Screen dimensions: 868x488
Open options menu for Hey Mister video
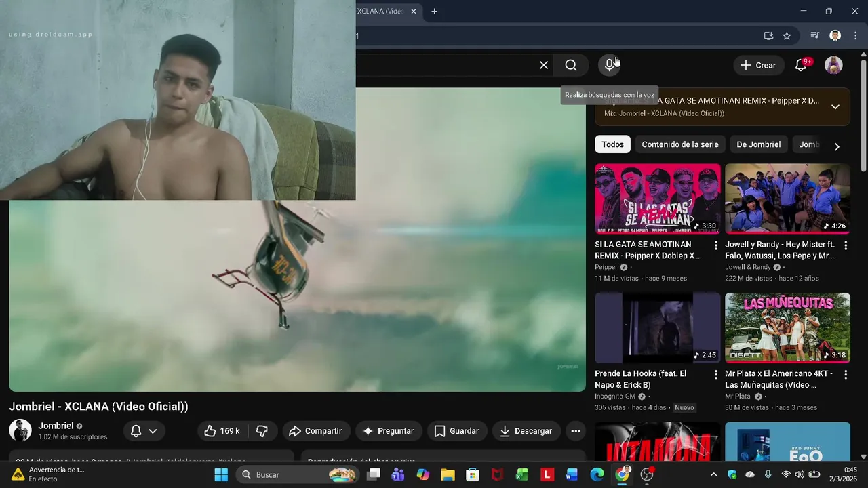tap(846, 245)
